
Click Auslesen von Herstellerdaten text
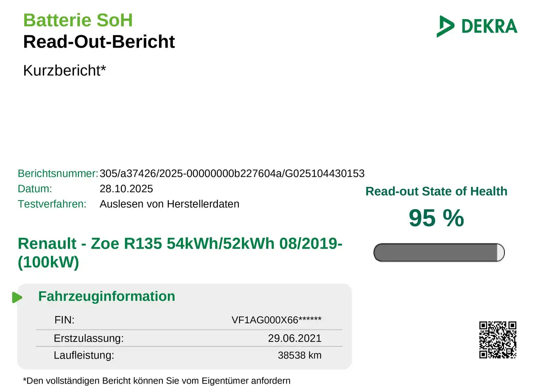pyautogui.click(x=169, y=204)
